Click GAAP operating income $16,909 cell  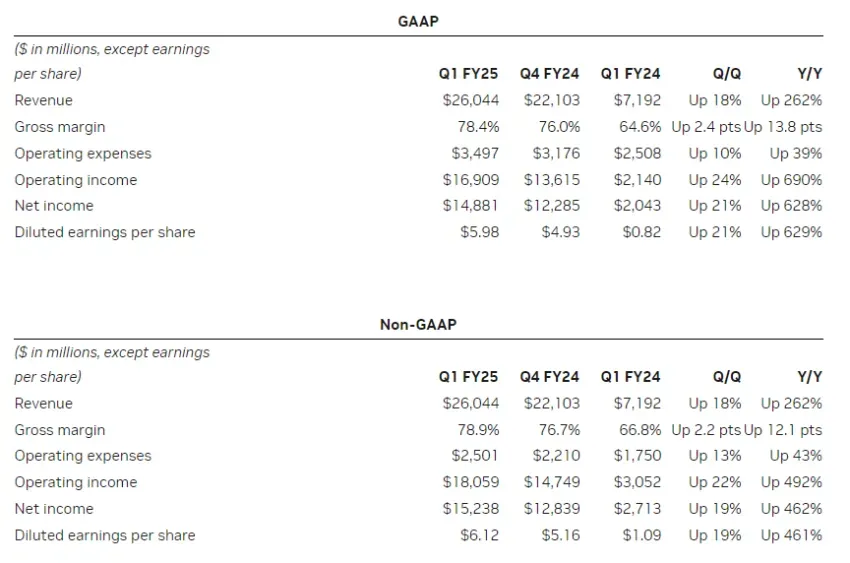[470, 180]
